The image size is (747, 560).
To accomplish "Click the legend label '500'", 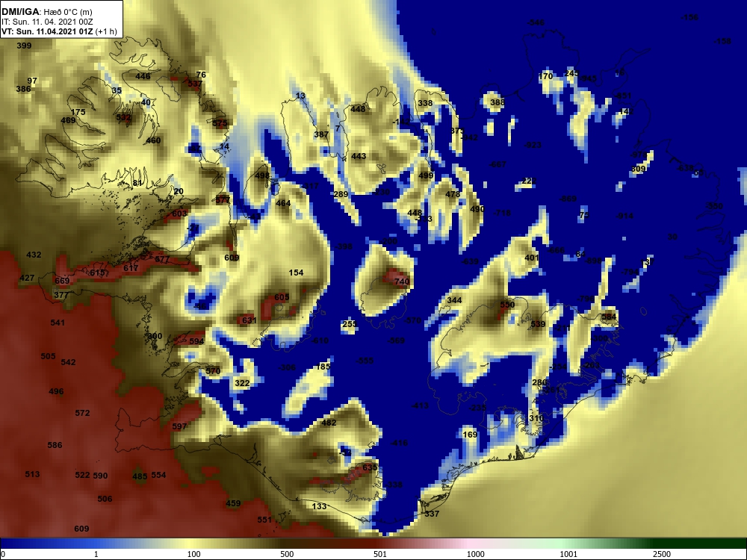I will pos(287,554).
